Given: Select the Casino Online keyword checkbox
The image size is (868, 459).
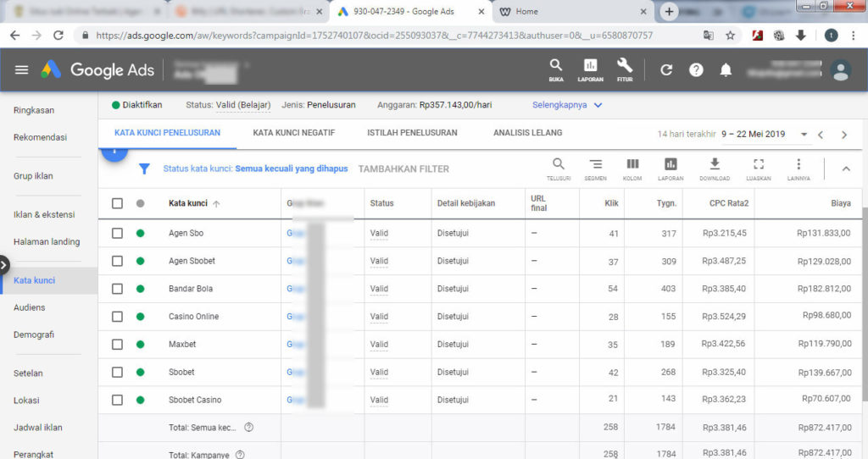Looking at the screenshot, I should 118,317.
